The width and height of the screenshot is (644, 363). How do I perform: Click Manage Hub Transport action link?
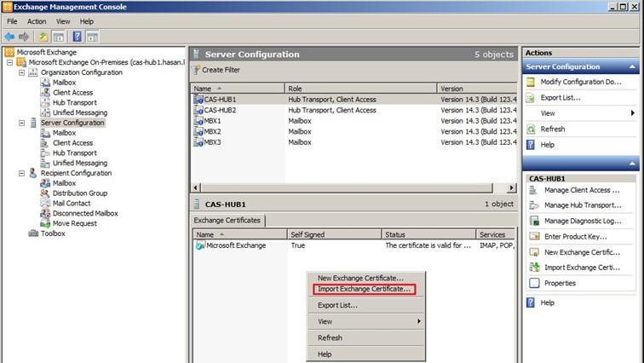pos(583,205)
